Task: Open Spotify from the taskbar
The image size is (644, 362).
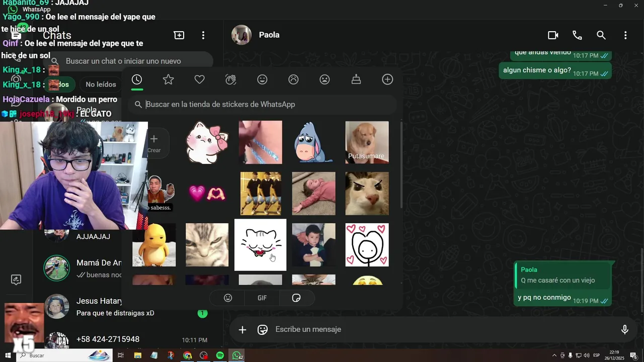Action: click(x=220, y=355)
